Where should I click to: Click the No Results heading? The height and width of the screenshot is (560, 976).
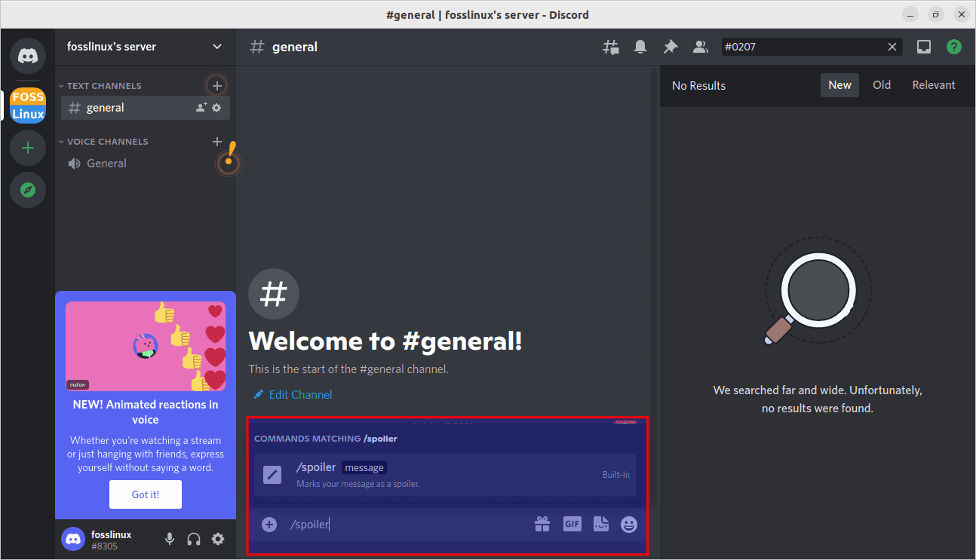[x=698, y=86]
